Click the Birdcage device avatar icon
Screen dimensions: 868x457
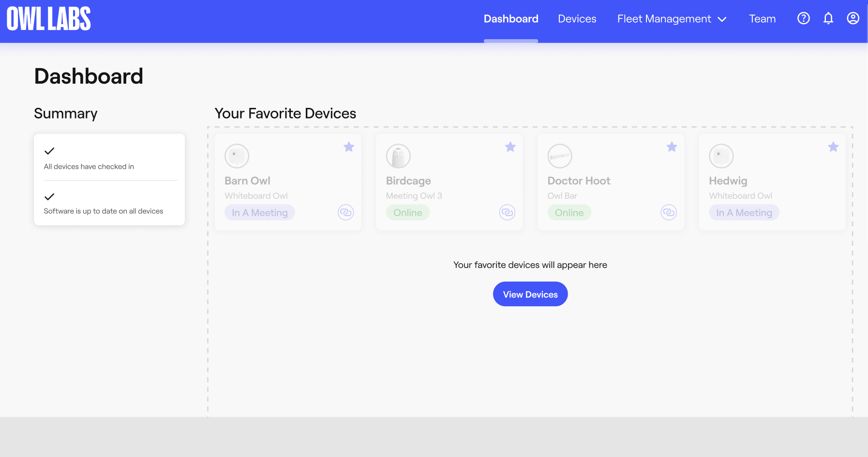(398, 156)
